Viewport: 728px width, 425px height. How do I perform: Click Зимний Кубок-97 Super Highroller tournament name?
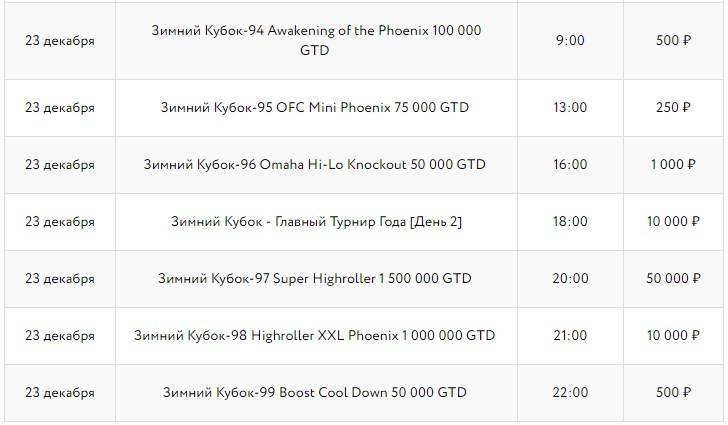coord(314,278)
